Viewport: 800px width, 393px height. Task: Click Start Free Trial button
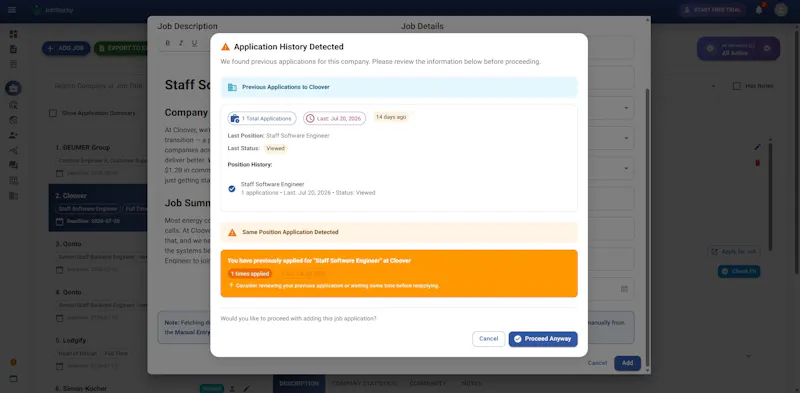pyautogui.click(x=712, y=10)
